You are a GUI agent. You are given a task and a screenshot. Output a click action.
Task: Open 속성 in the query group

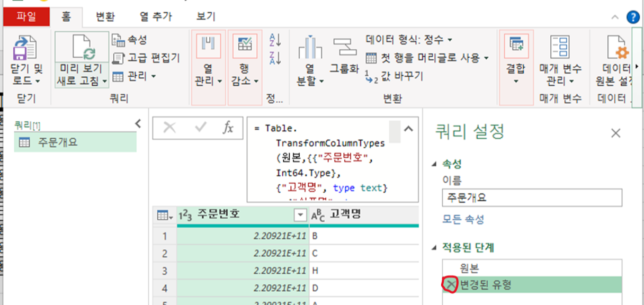tap(130, 40)
